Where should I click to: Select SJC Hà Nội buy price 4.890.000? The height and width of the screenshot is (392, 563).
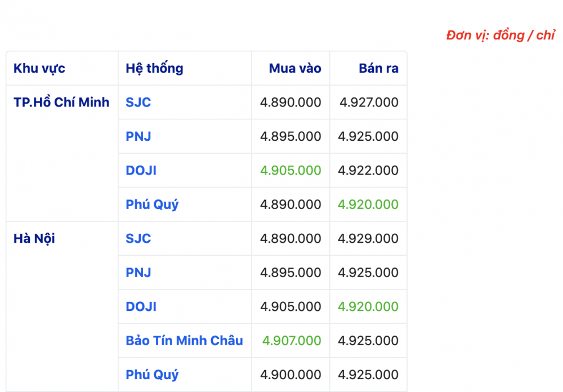291,239
